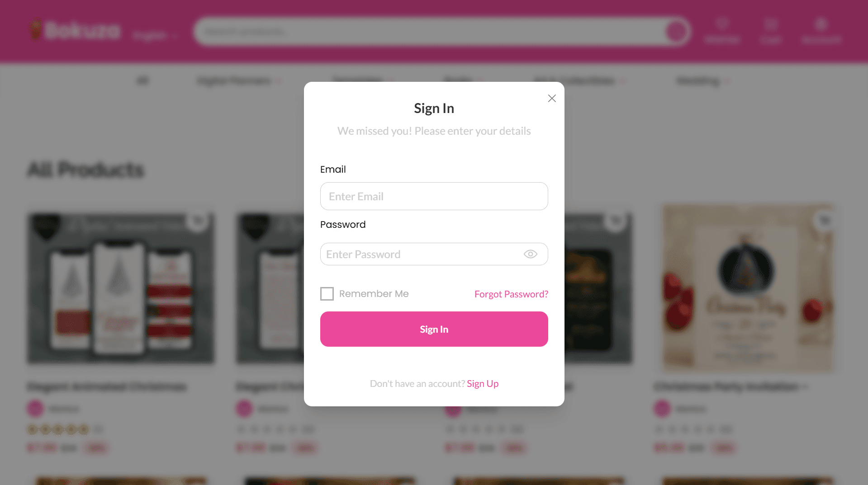868x485 pixels.
Task: Show password using the eye icon
Action: (530, 254)
